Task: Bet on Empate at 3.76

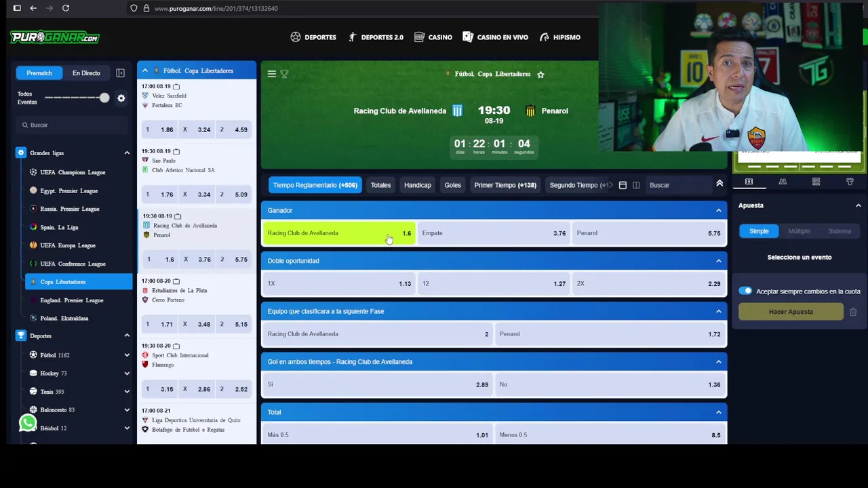Action: 494,233
